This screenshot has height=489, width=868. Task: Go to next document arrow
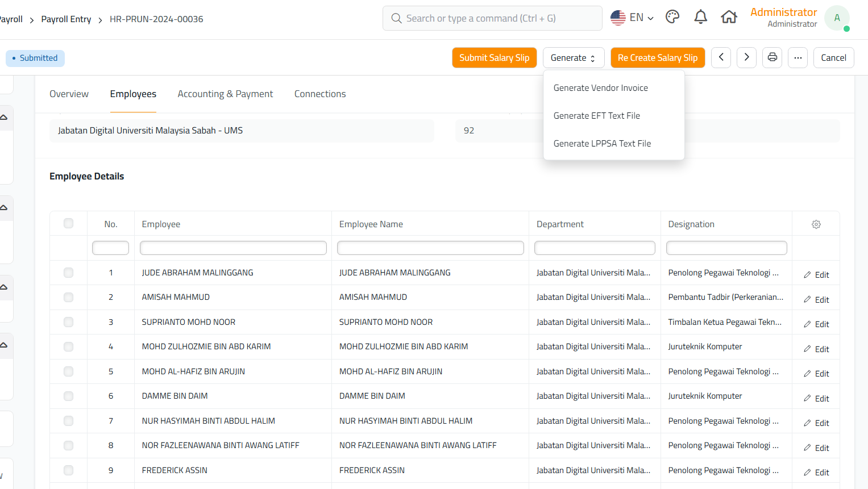pos(746,57)
